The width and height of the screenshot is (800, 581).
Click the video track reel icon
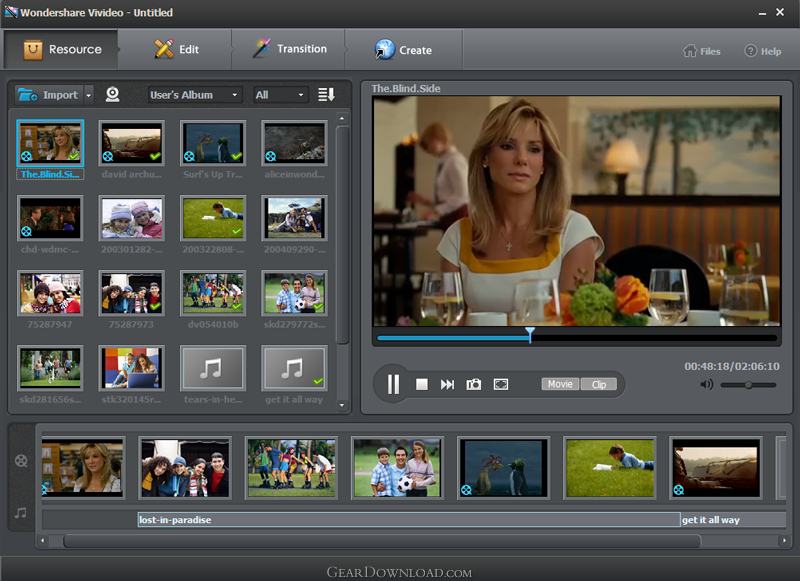[x=21, y=461]
